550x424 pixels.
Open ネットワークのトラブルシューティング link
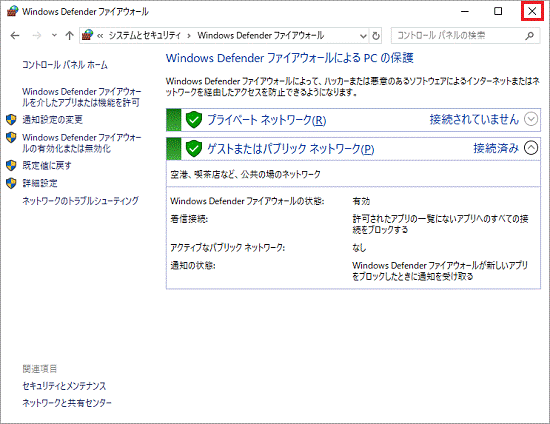click(80, 201)
